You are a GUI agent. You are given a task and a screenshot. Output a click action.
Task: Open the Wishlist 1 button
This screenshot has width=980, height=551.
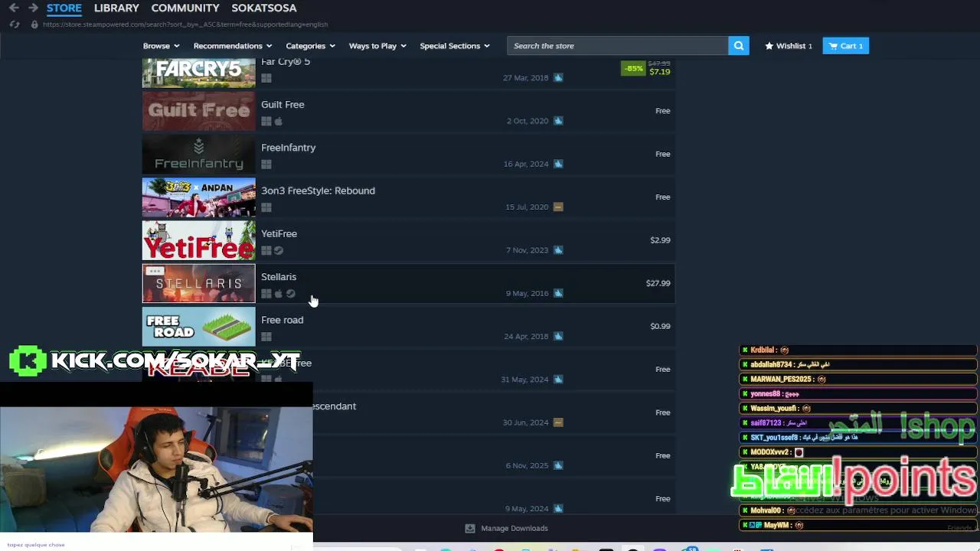pos(789,46)
